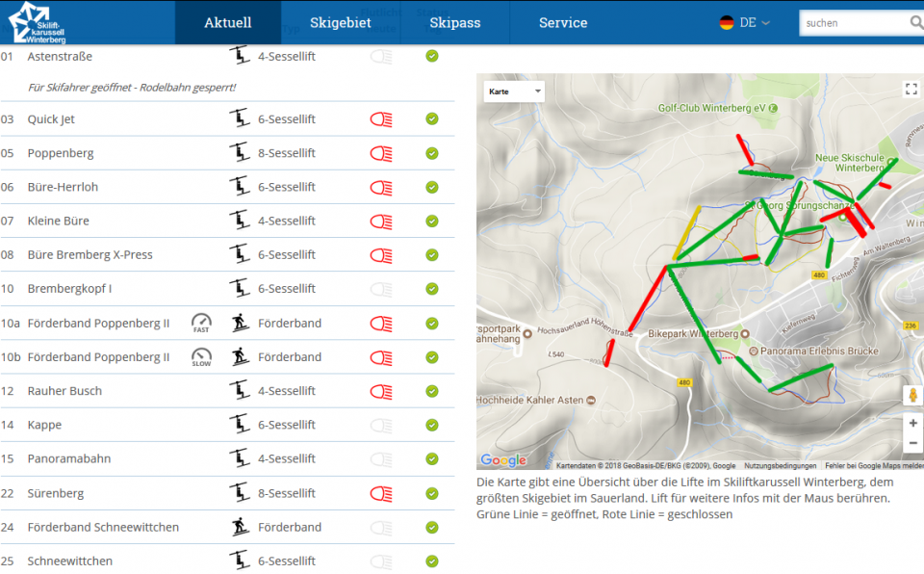Open the Karte map type dropdown
Screen dimensions: 924x574
[x=514, y=91]
